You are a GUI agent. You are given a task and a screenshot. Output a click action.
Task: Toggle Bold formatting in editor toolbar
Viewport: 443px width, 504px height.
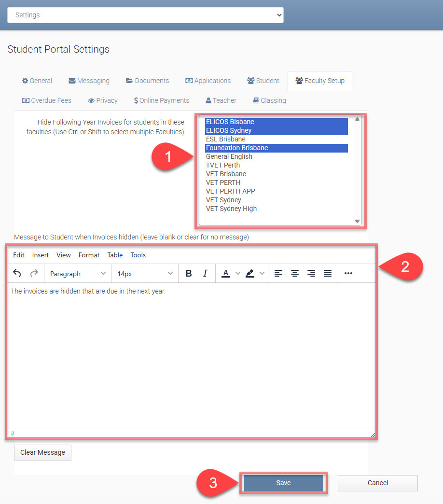tap(189, 273)
